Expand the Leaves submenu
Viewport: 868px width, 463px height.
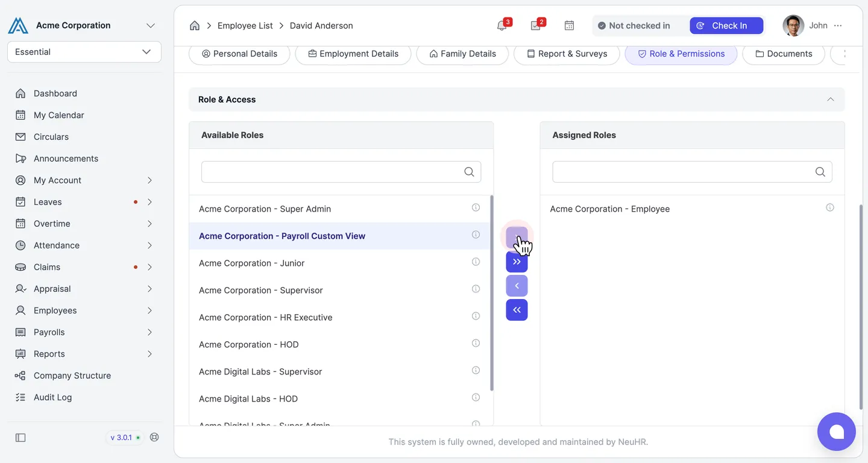click(149, 202)
